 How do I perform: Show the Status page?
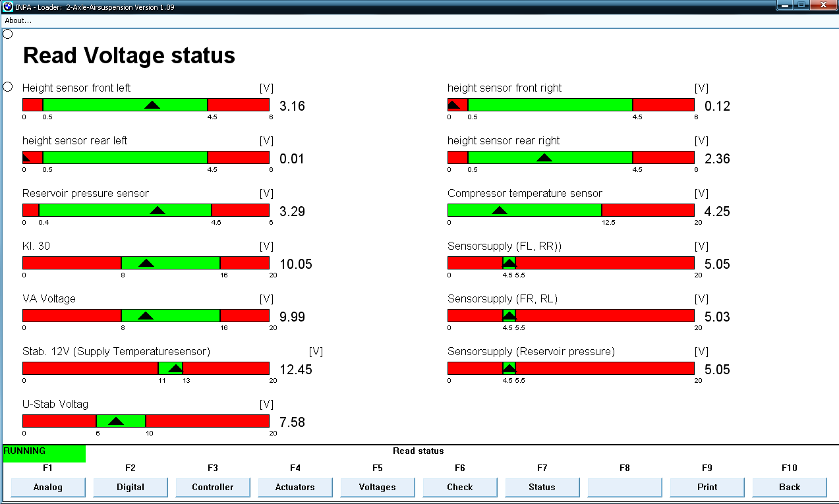click(542, 488)
